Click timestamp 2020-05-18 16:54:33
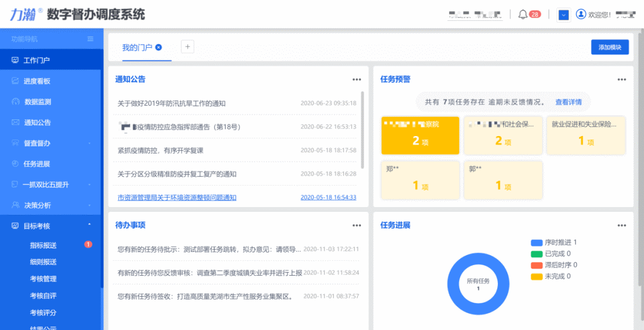Screen dimensions: 644x330 point(328,198)
